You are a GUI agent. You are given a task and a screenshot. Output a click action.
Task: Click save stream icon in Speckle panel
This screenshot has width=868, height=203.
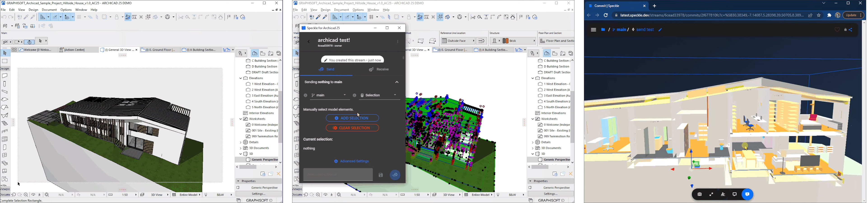pyautogui.click(x=381, y=175)
